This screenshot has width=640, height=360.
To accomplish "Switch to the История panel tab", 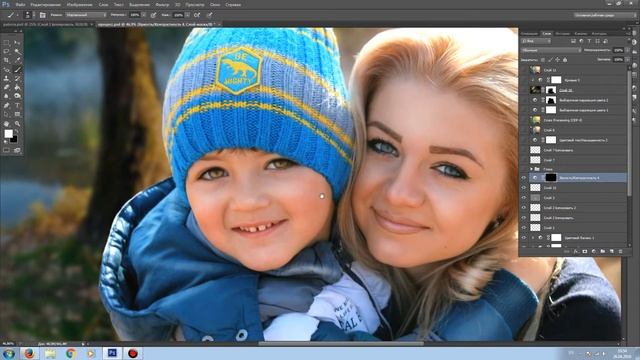I will click(x=562, y=33).
